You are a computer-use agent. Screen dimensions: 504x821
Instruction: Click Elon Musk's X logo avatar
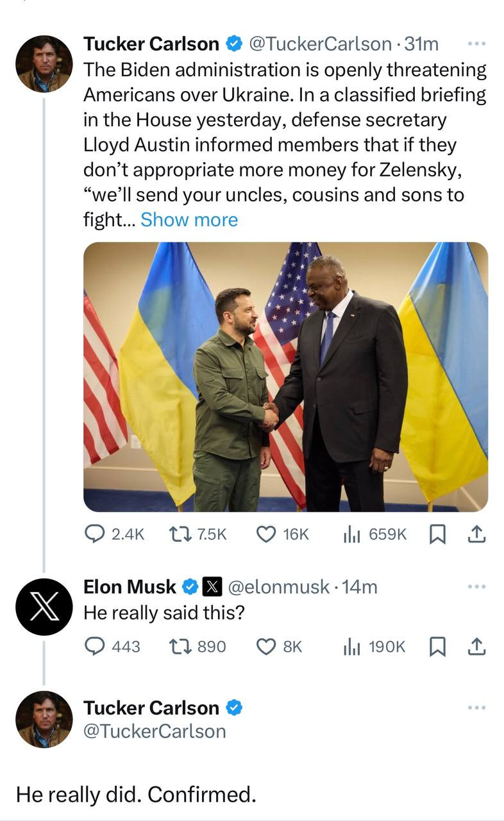pyautogui.click(x=44, y=606)
